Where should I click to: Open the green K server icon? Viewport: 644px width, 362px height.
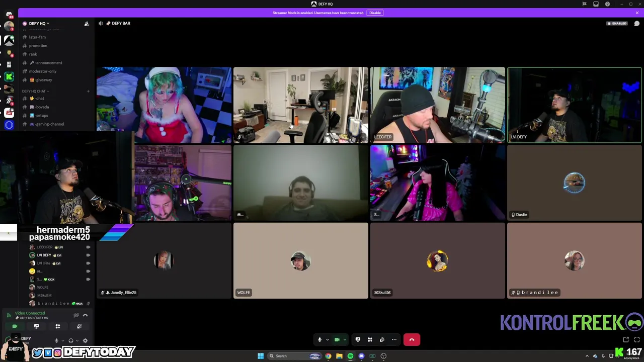(9, 76)
